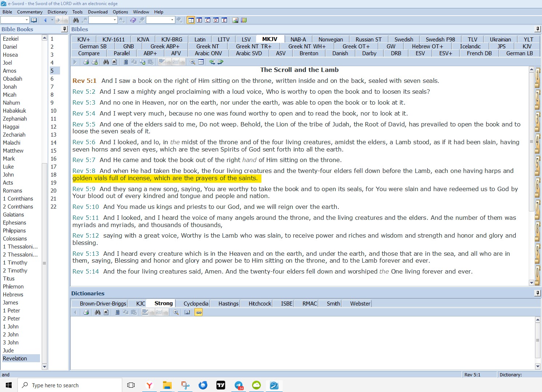Select the E window layout icon
This screenshot has height=392, width=542.
[224, 20]
